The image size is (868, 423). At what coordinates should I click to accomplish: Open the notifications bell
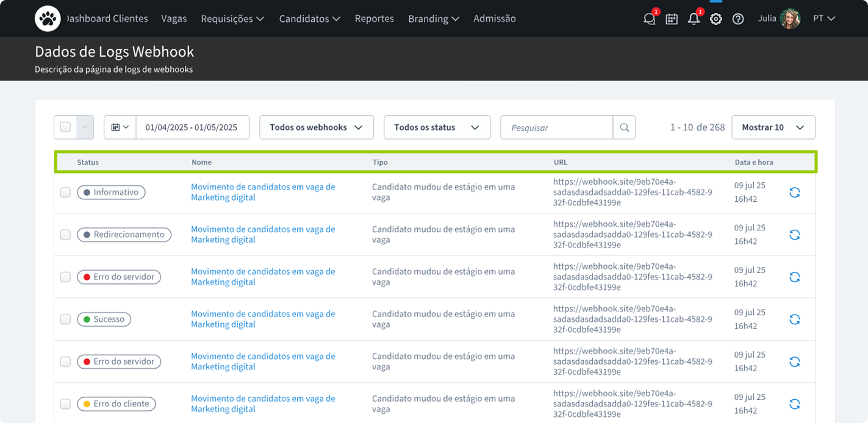tap(694, 18)
